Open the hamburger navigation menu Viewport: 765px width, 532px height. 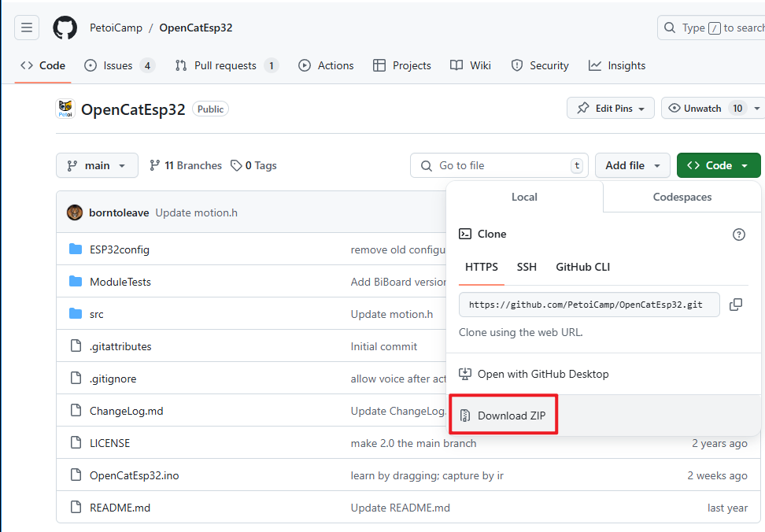pyautogui.click(x=27, y=28)
